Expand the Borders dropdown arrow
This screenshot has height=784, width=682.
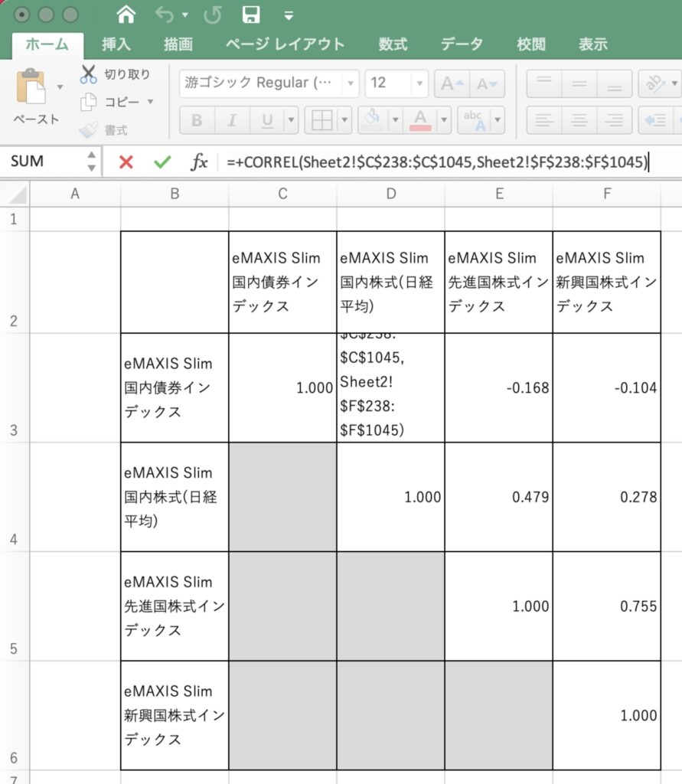344,120
